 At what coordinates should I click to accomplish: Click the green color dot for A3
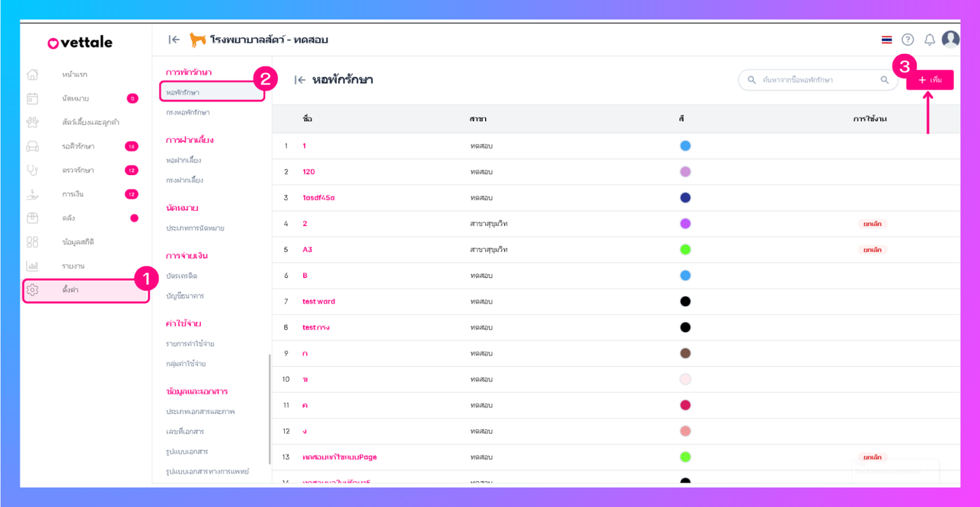[x=685, y=250]
